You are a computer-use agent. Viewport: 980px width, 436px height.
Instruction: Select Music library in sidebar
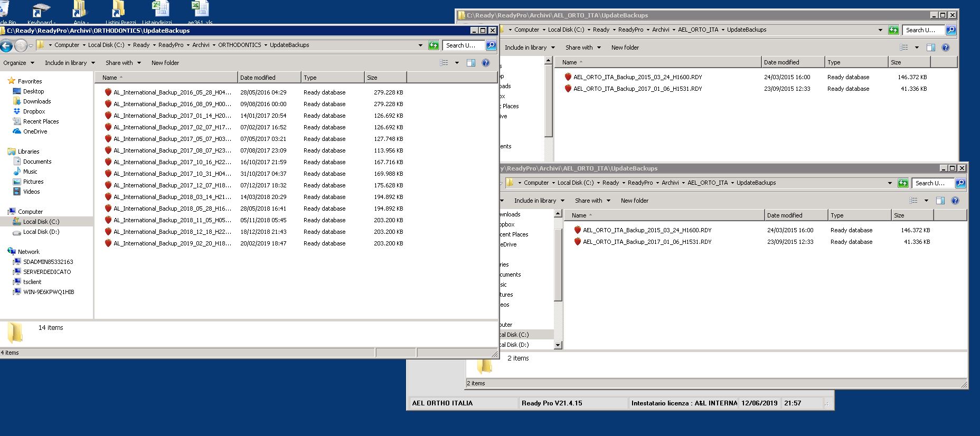[30, 172]
